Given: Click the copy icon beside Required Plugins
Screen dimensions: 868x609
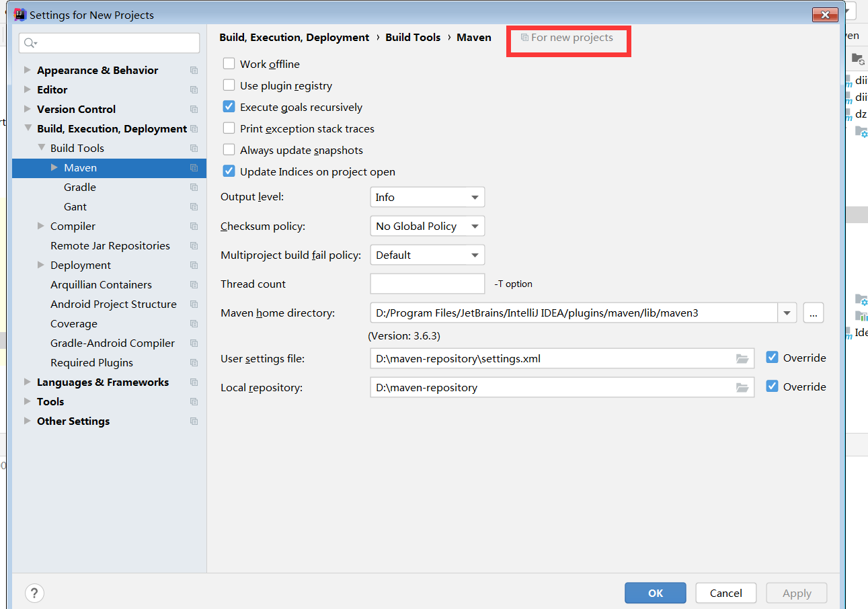Looking at the screenshot, I should tap(194, 363).
